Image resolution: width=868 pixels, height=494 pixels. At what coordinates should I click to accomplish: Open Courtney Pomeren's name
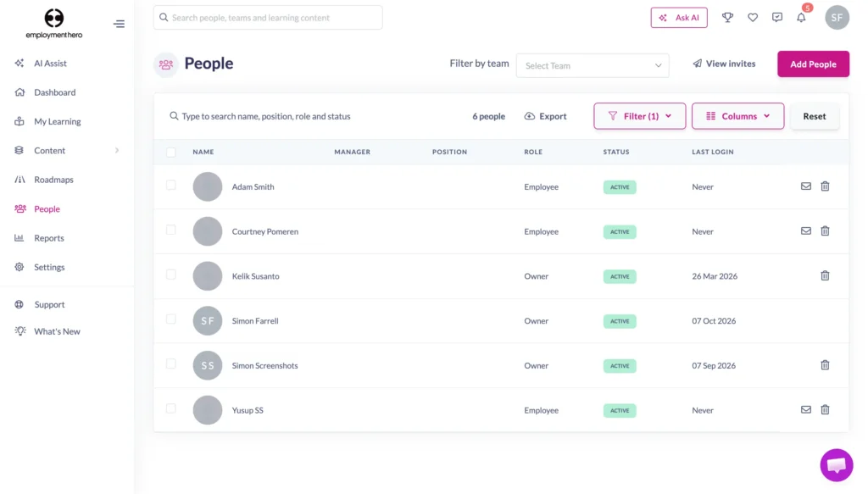[x=264, y=231]
